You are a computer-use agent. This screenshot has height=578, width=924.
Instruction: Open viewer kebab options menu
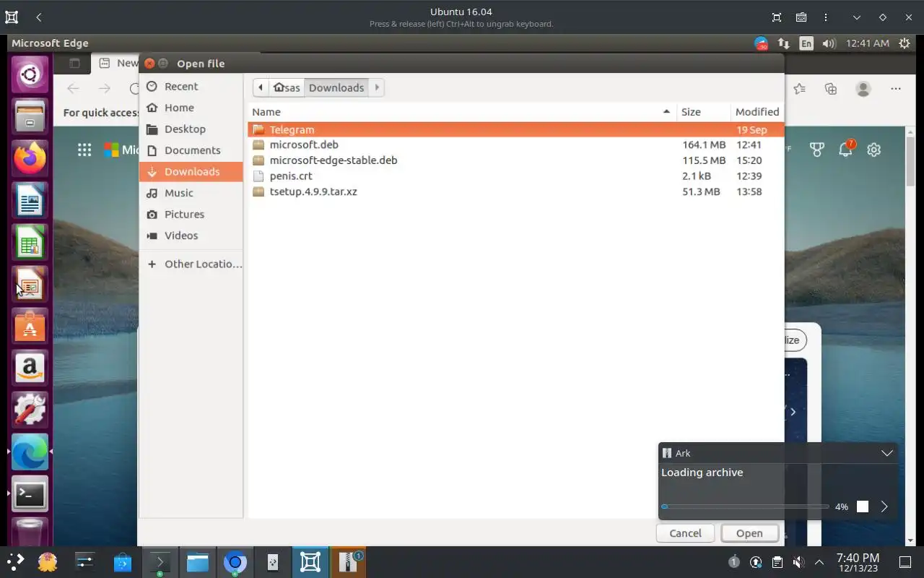(x=826, y=17)
